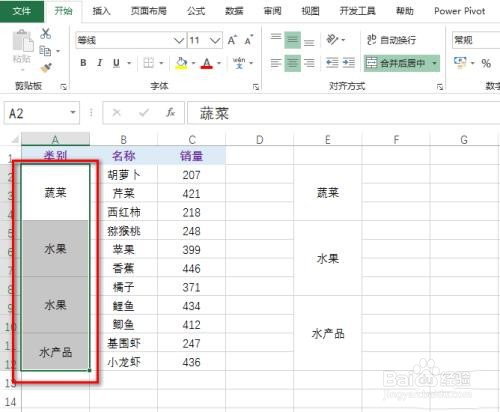Open fill color dropdown arrow
The height and width of the screenshot is (412, 500).
(x=193, y=63)
